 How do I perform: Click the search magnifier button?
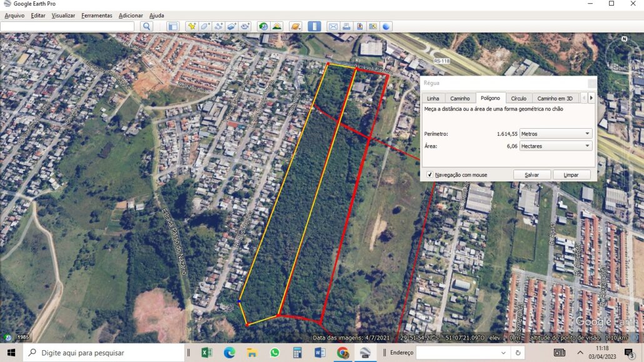pos(147,27)
